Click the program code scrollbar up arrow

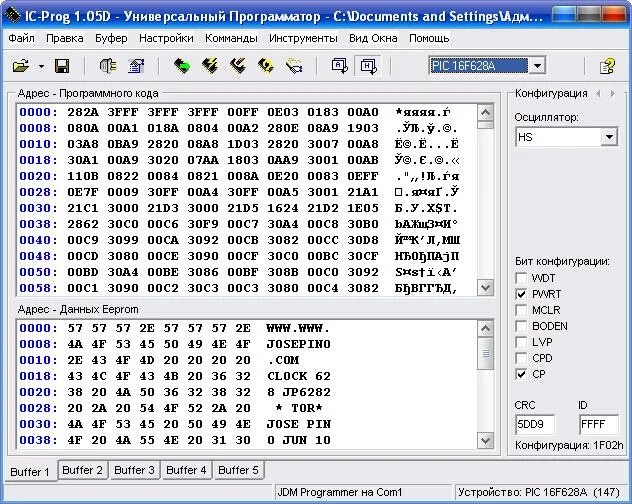[x=485, y=112]
